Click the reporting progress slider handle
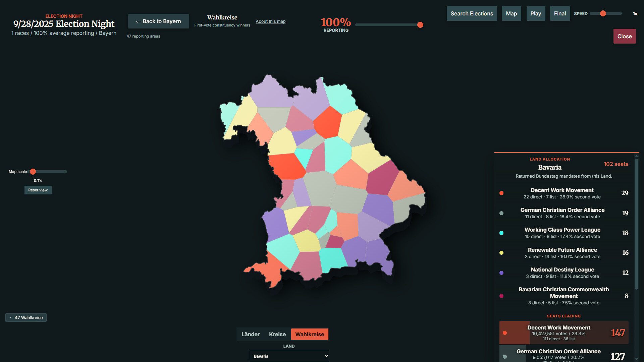This screenshot has height=362, width=644. pos(420,25)
